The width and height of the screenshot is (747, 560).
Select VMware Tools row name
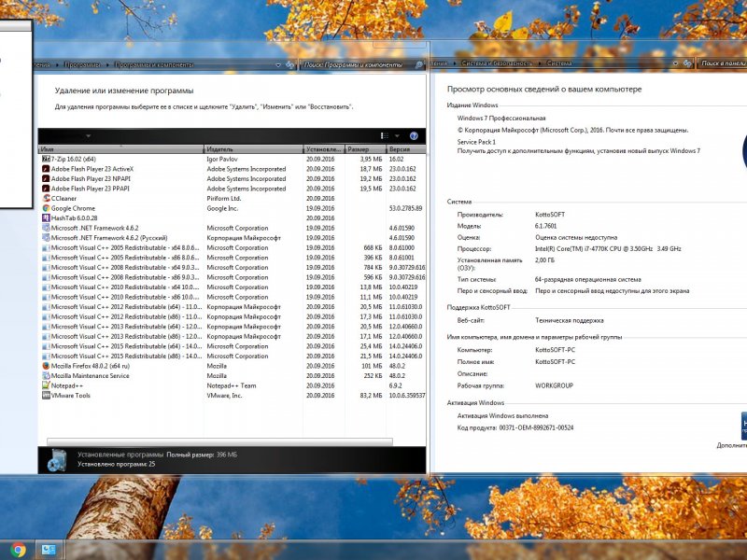(71, 395)
